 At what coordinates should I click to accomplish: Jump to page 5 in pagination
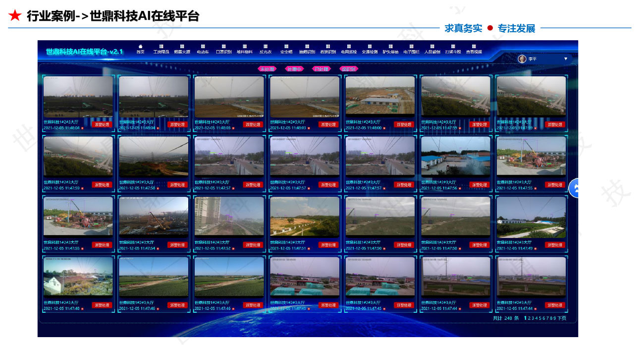tap(539, 318)
